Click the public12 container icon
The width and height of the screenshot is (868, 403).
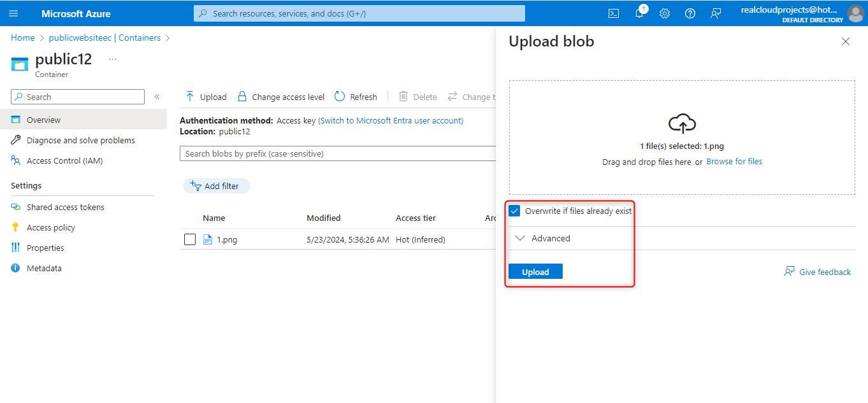20,64
